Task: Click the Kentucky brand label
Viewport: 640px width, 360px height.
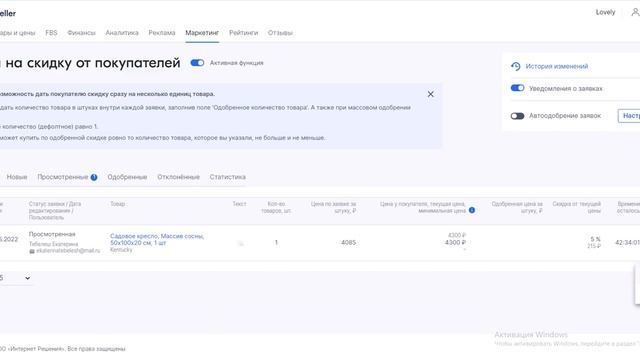Action: click(x=121, y=250)
